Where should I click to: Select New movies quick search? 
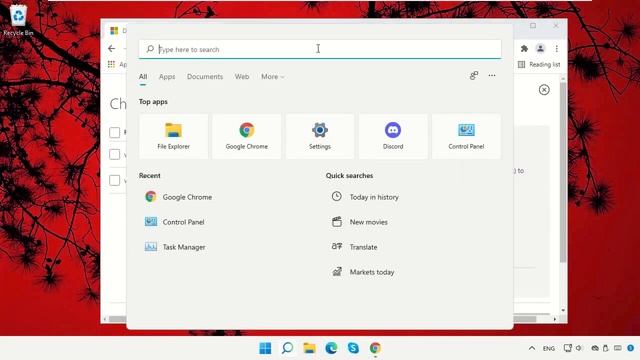360,222
